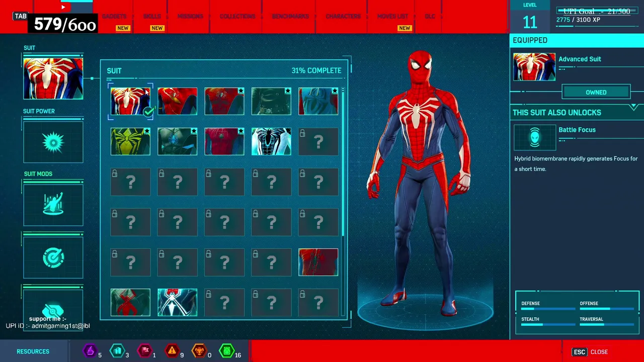
Task: Switch to the DLC tab
Action: tap(430, 17)
